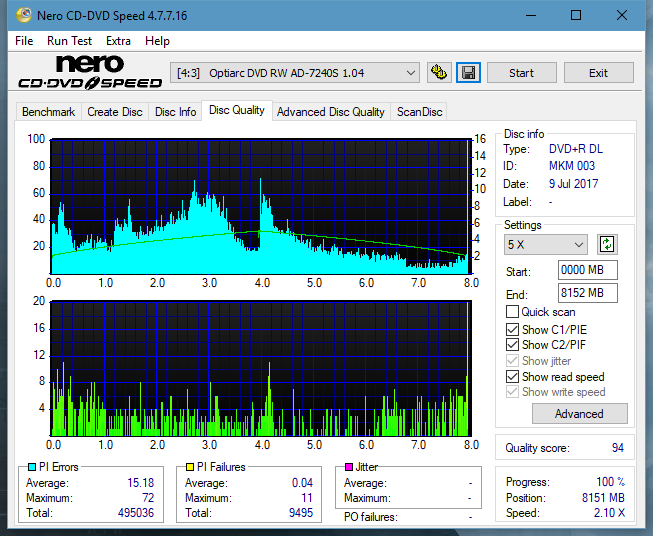Screen dimensions: 653x536
Task: Click the magenta Jitter legend swatch
Action: click(349, 467)
